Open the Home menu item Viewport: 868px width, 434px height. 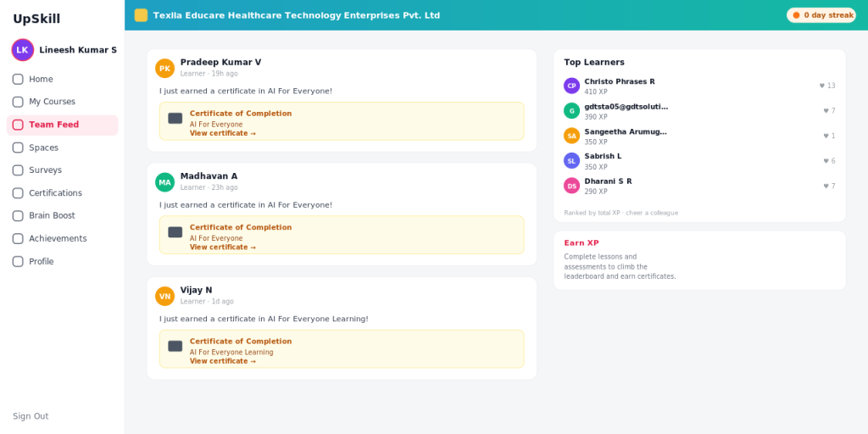click(62, 79)
